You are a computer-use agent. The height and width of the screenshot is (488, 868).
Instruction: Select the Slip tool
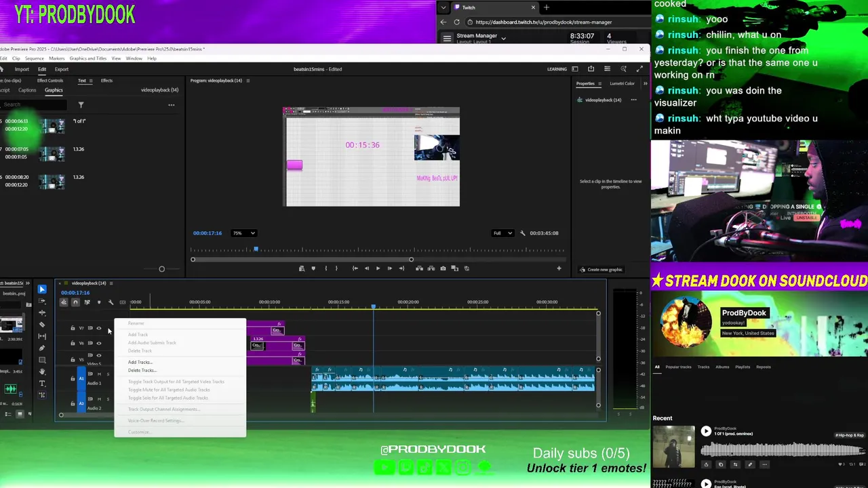[42, 336]
